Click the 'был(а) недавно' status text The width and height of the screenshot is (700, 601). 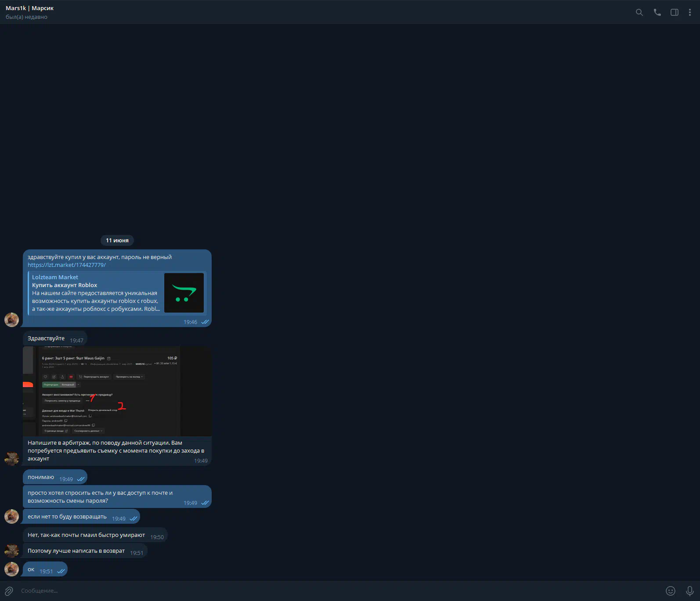tap(26, 17)
